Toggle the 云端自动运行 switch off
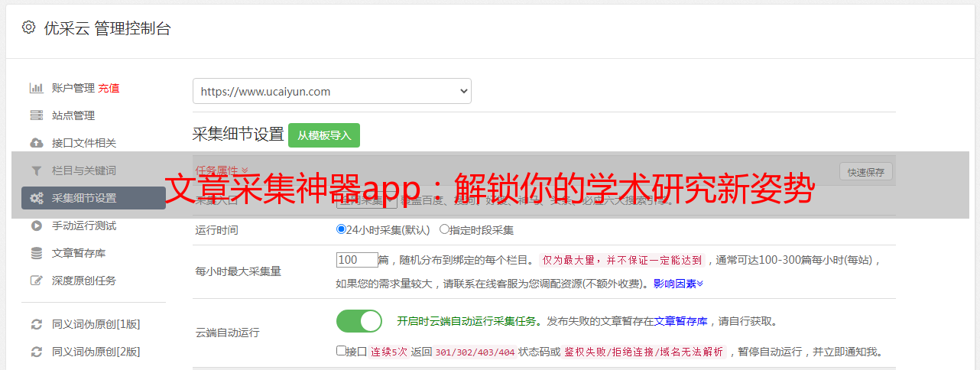Screen dimensions: 980x370 coord(359,321)
